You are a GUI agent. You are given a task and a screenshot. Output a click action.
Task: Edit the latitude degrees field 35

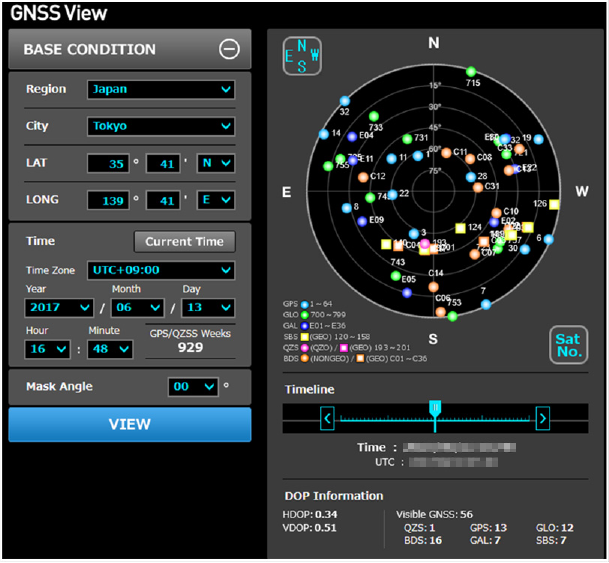pos(108,163)
